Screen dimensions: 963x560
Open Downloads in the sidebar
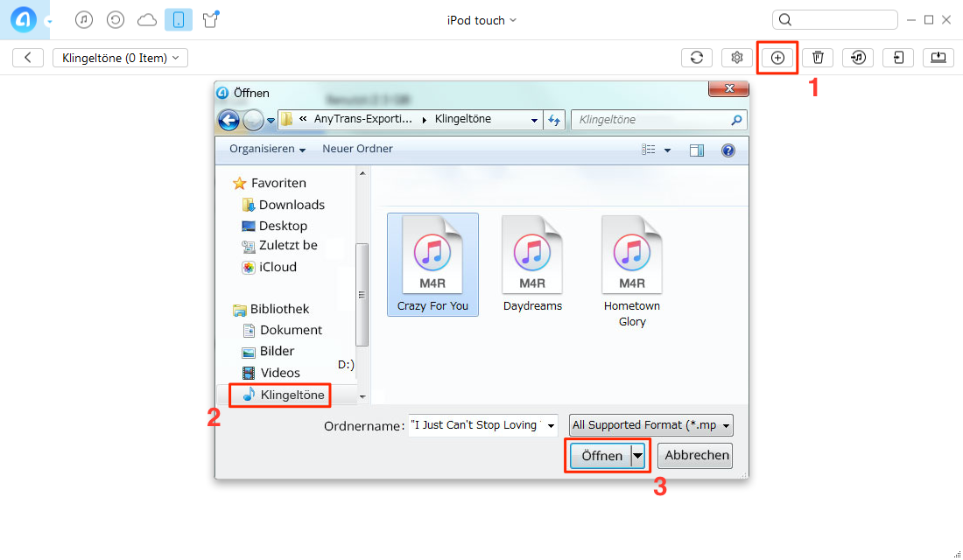pos(283,205)
